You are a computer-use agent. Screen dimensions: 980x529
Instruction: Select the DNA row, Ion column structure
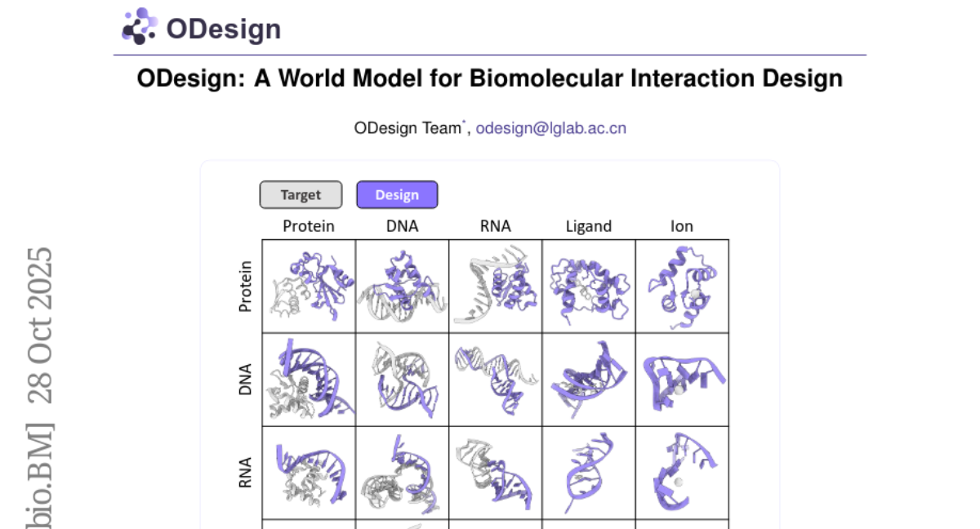(x=681, y=380)
